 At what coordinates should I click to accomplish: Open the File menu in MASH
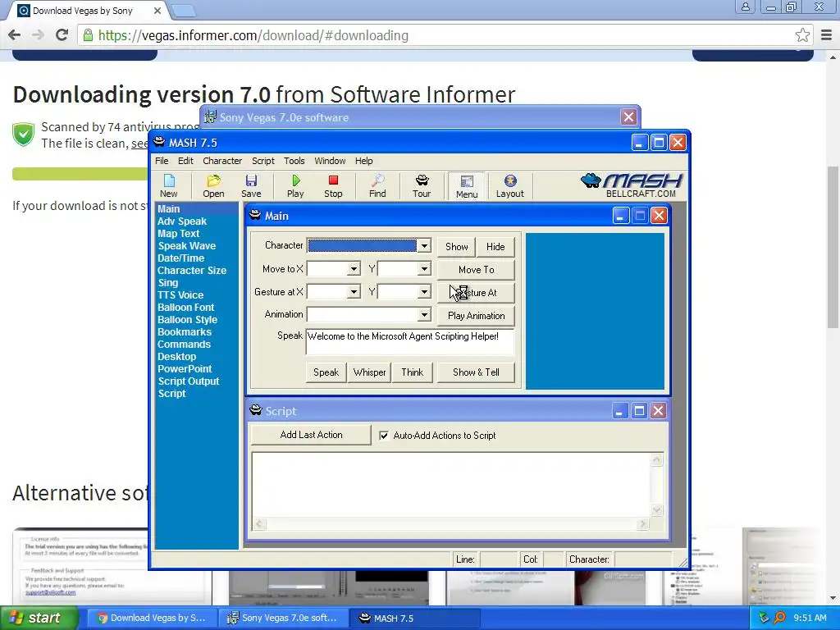[162, 161]
